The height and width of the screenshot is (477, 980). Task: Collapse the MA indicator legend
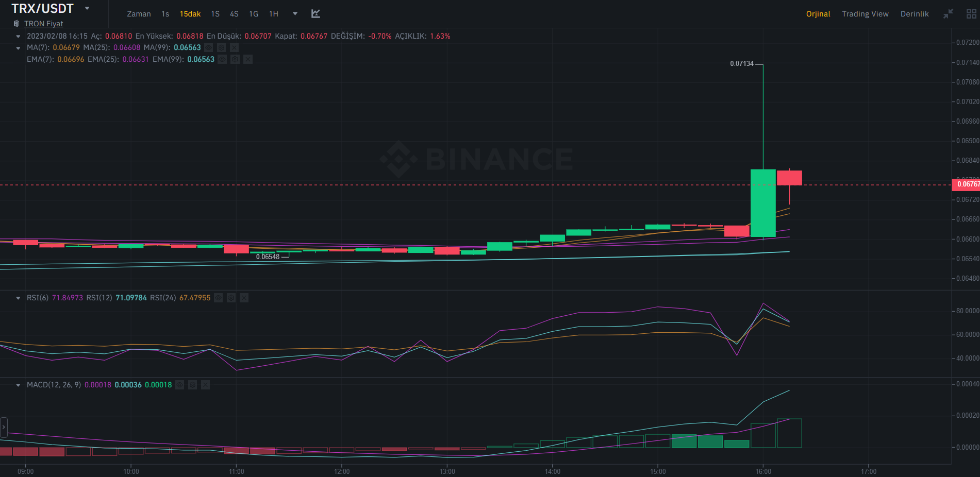point(18,48)
